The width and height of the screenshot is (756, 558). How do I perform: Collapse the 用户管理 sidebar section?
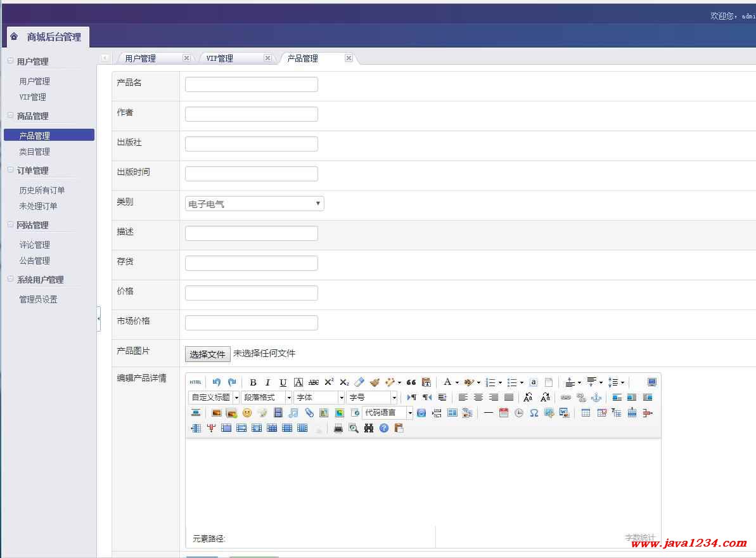[x=11, y=62]
